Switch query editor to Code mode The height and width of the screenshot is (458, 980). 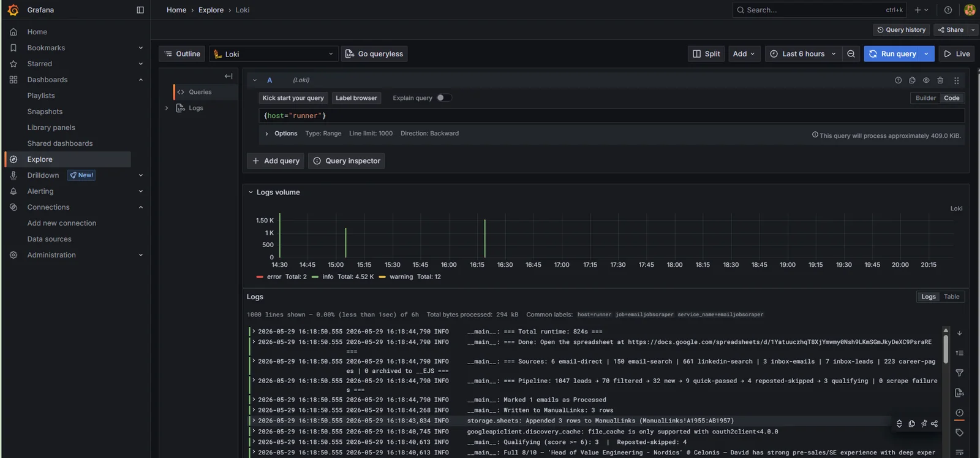952,98
